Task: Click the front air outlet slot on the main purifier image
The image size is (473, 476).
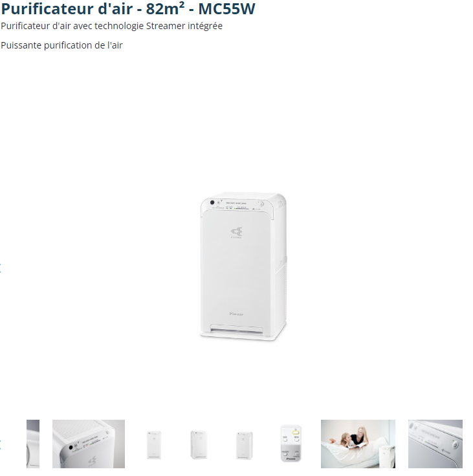Action: [237, 330]
